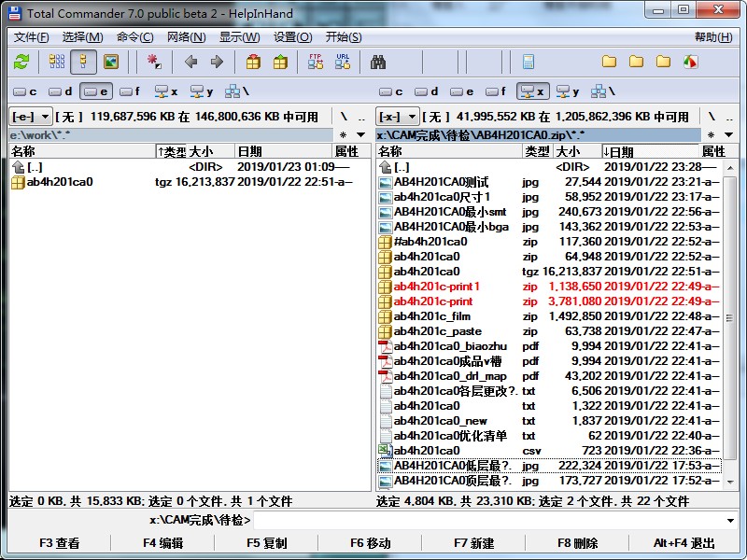This screenshot has height=560, width=747.
Task: Click the green Reread source refresh icon
Action: [x=21, y=62]
